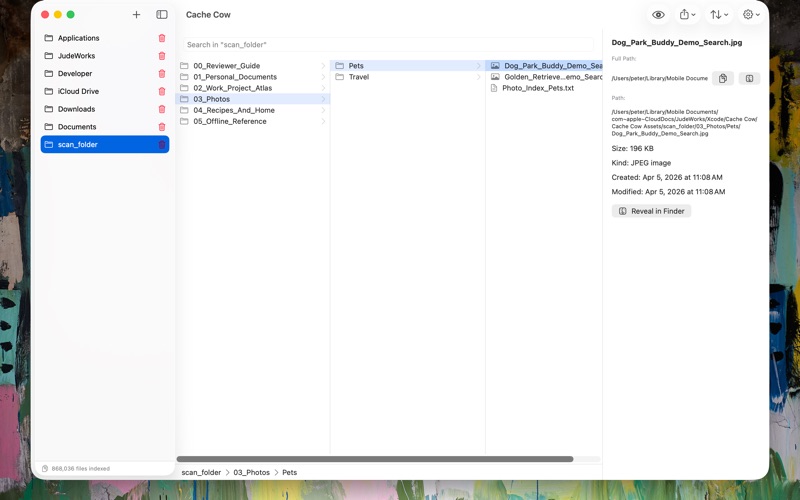Expand chevron on 05_Offline_Reference row
Viewport: 800px width, 500px height.
coord(323,121)
